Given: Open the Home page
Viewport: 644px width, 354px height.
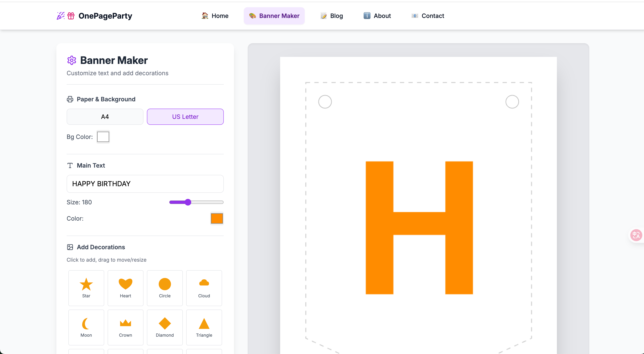Looking at the screenshot, I should point(215,16).
